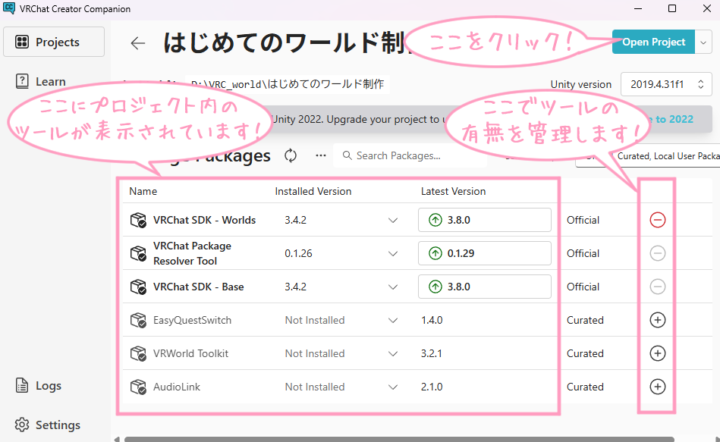Click the EasyQuestSwitch package icon
This screenshot has height=442, width=720.
point(138,320)
